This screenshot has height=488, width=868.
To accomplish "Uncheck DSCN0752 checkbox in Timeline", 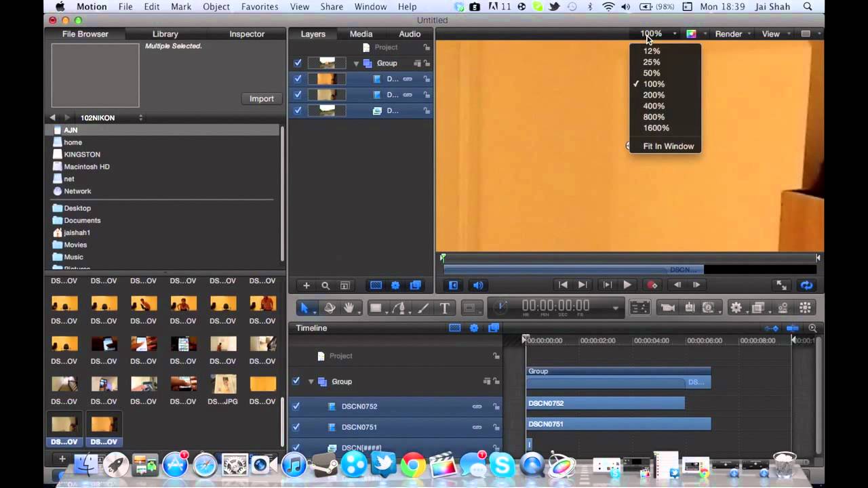I will [x=296, y=407].
